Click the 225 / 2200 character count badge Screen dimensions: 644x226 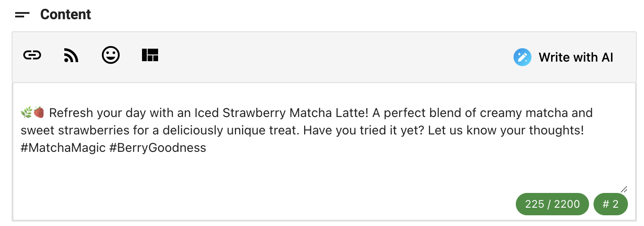click(x=552, y=204)
